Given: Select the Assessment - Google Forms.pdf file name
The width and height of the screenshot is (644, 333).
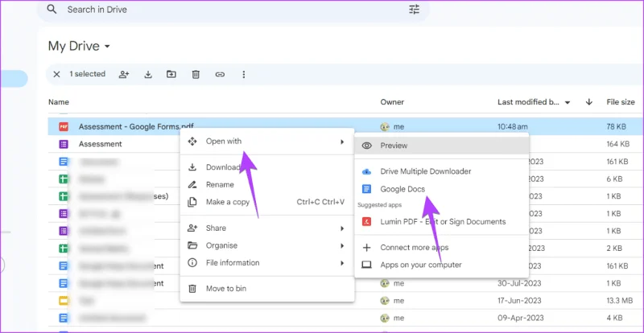Looking at the screenshot, I should [x=136, y=126].
